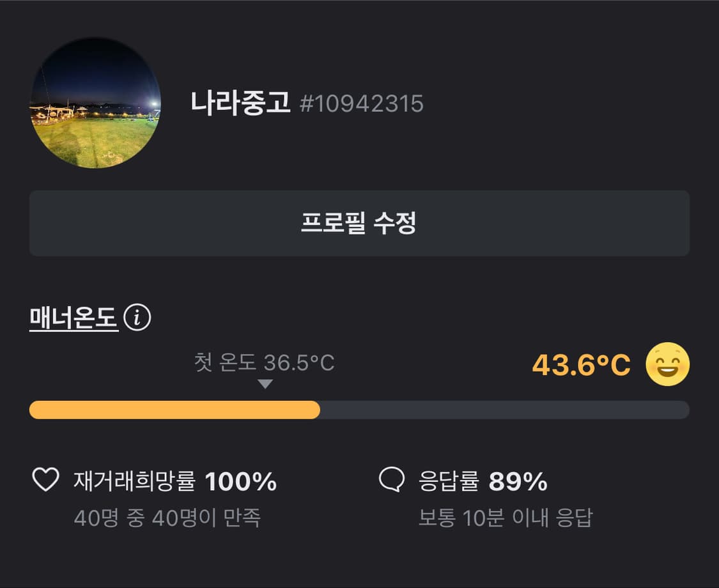Viewport: 719px width, 588px height.
Task: Click the unfilled gray part of temperature bar
Action: pyautogui.click(x=504, y=410)
